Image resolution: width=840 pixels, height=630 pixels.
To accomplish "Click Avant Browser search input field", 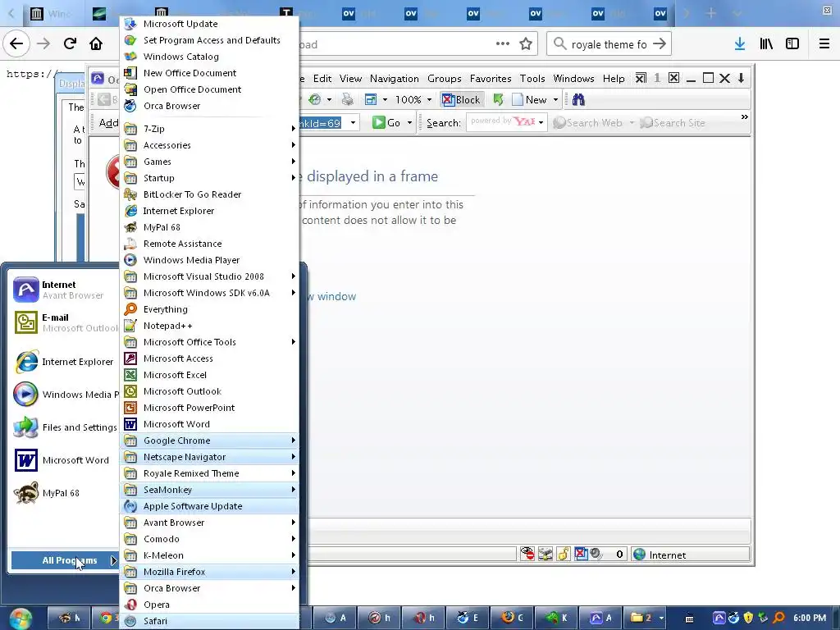I will coord(500,123).
